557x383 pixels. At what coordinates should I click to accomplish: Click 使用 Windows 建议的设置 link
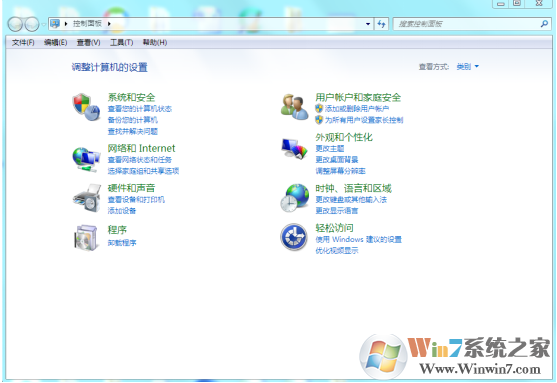[358, 239]
